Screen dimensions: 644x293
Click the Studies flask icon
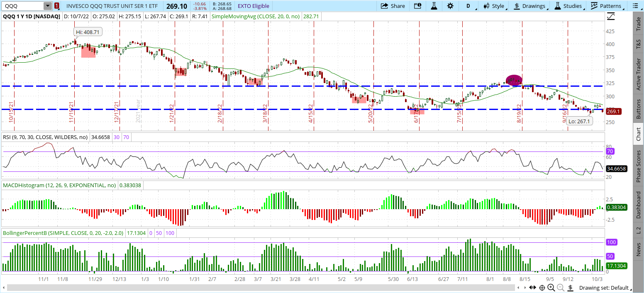click(558, 6)
